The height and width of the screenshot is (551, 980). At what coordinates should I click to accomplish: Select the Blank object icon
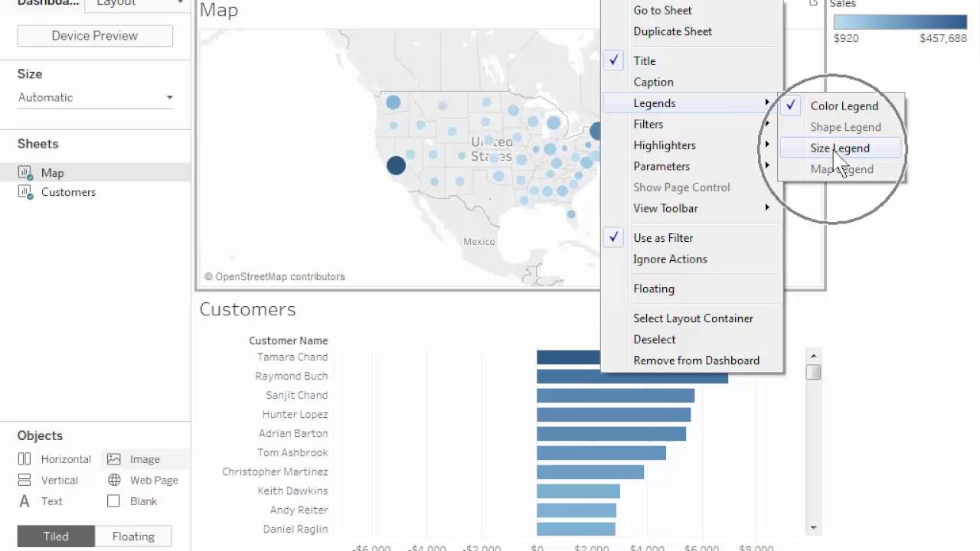(114, 501)
